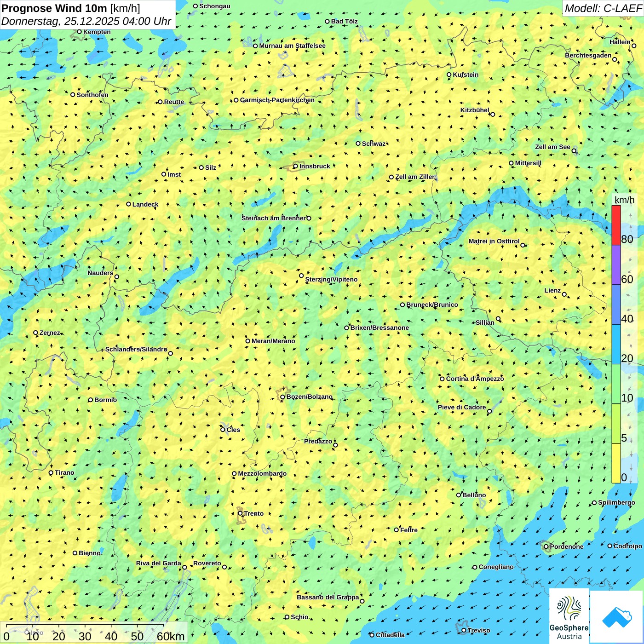Click the Sterzing/Vipiteno label
644x644 pixels.
(331, 279)
